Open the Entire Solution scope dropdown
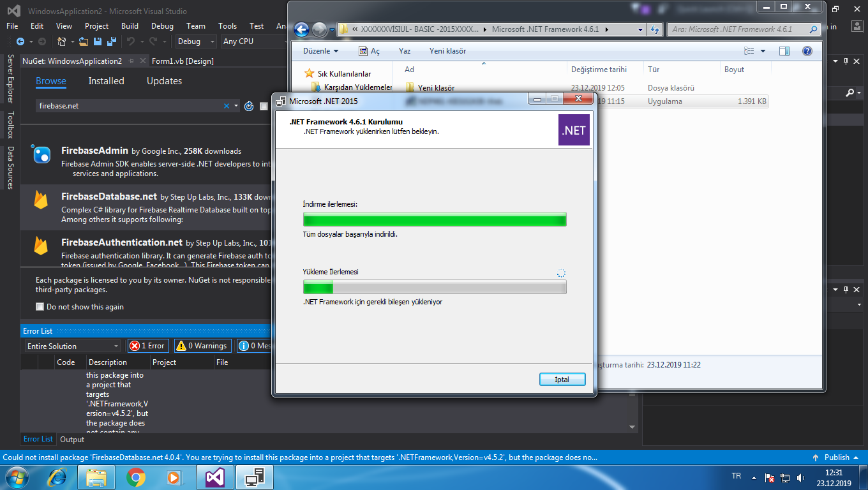 [72, 345]
